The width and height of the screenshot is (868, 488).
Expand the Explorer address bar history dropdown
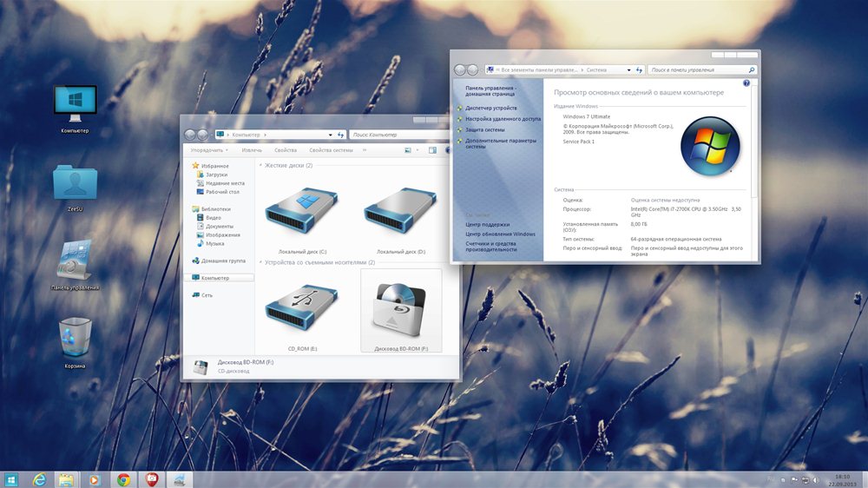click(x=330, y=135)
